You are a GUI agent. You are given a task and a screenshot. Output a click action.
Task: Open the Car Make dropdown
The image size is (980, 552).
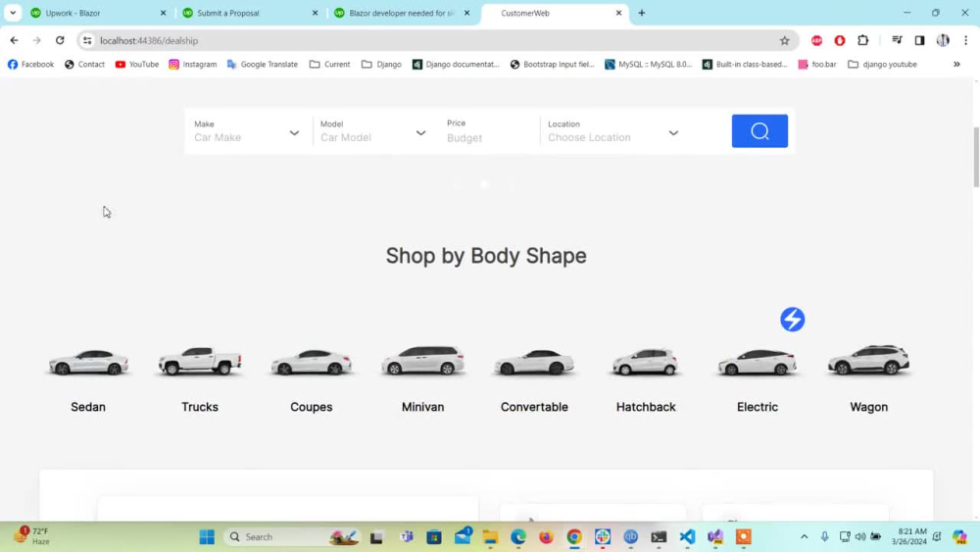pos(247,132)
